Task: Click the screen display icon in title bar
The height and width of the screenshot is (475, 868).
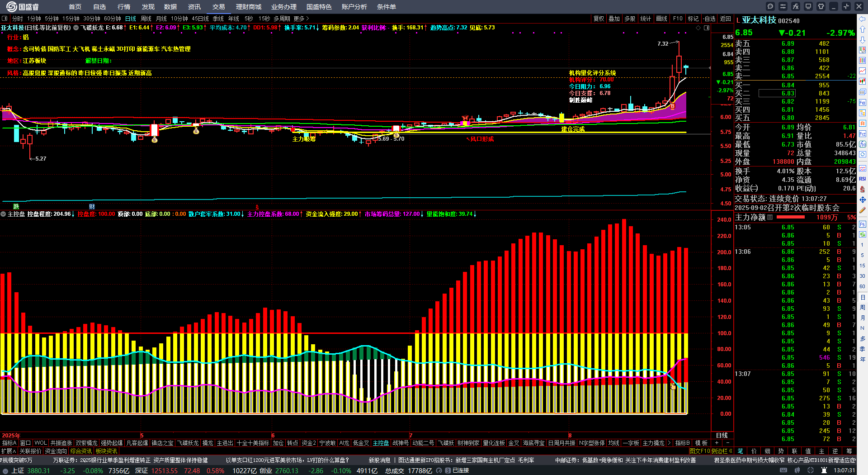Action: click(x=808, y=6)
